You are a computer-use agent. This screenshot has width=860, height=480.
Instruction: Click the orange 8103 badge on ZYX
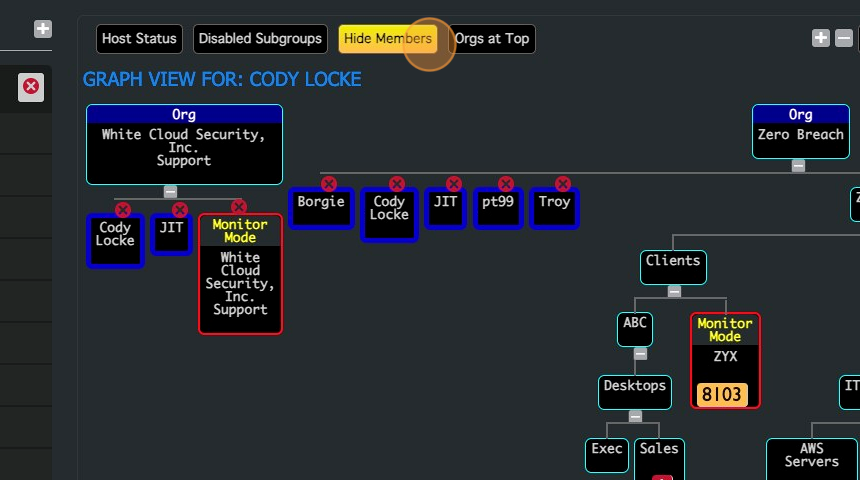point(722,394)
